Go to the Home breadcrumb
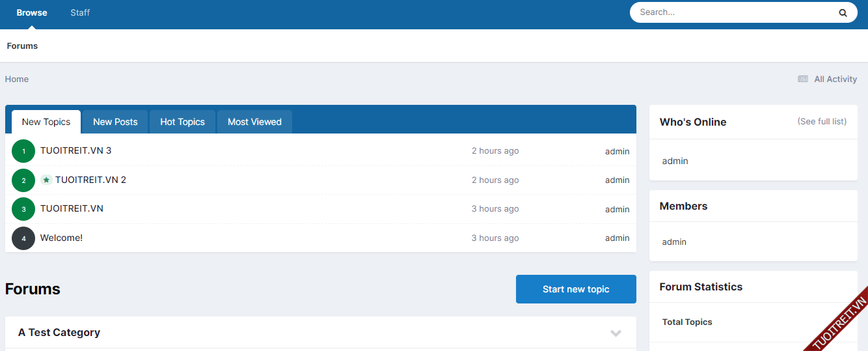Screen dimensions: 868x351 [x=17, y=79]
